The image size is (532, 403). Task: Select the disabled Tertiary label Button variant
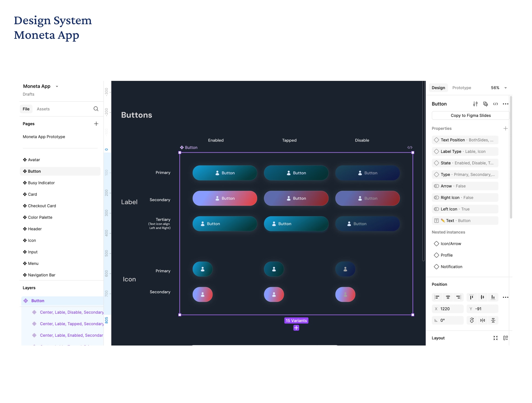[367, 224]
